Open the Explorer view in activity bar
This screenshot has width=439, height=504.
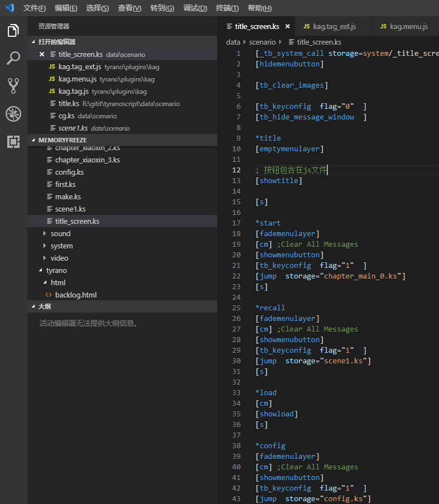pos(13,31)
